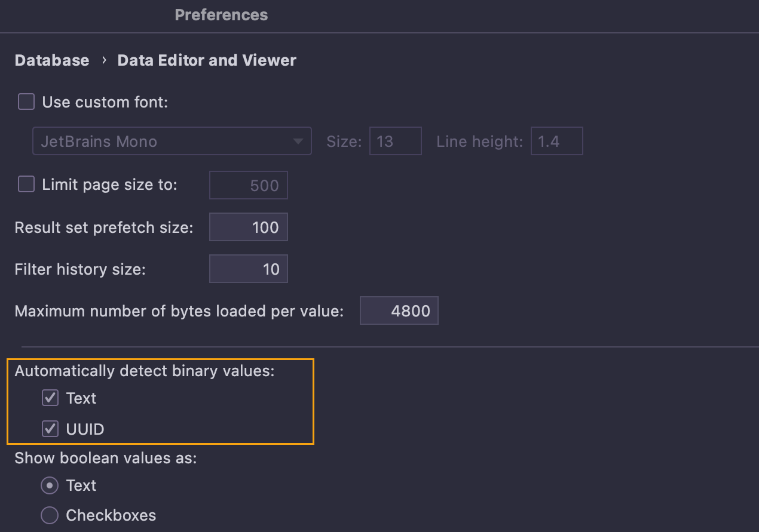Screen dimensions: 759x532
Task: Uncheck the UUID binary detection checkbox
Action: (x=50, y=429)
